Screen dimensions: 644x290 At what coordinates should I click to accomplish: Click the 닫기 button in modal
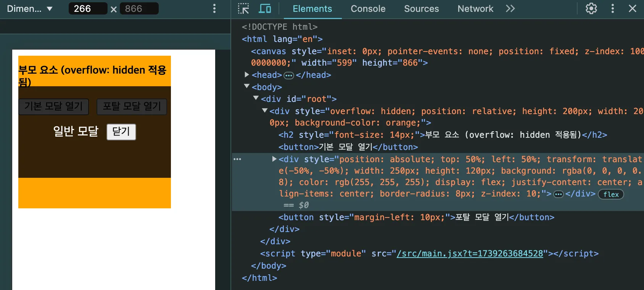point(121,132)
